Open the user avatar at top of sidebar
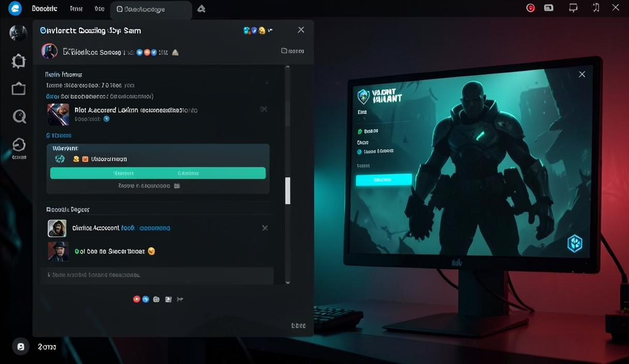Viewport: 629px width, 364px height. coord(18,33)
